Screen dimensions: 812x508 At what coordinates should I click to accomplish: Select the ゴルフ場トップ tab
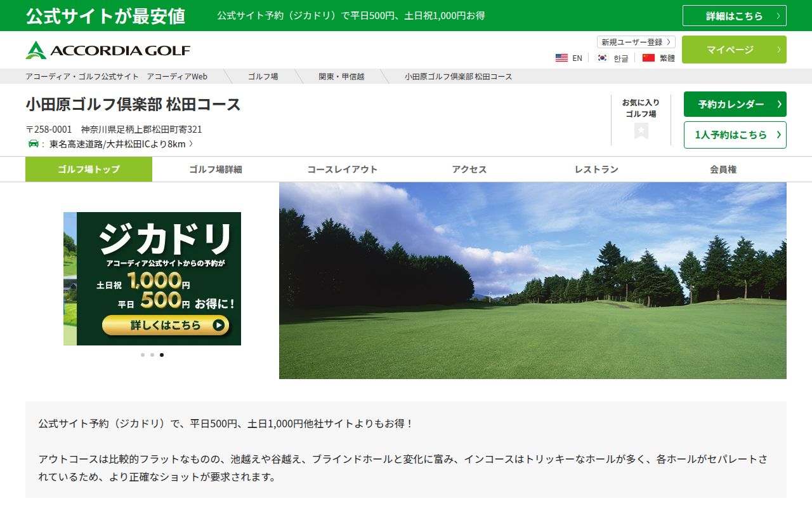pyautogui.click(x=89, y=170)
